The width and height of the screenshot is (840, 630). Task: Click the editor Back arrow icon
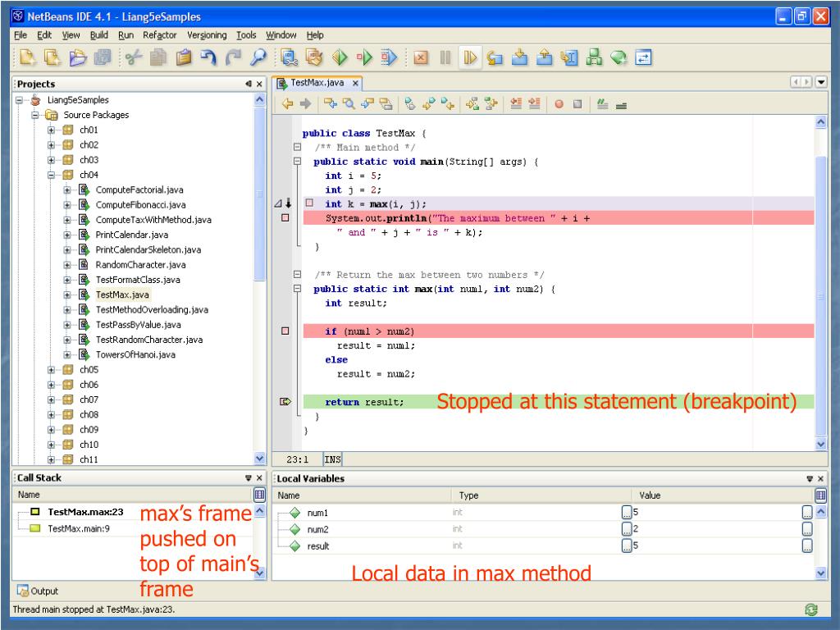click(x=287, y=104)
